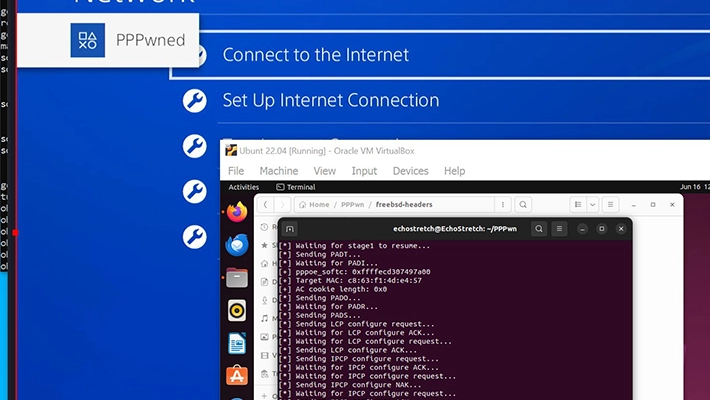Open the VirtualBox Devices menu
The height and width of the screenshot is (400, 710).
411,171
